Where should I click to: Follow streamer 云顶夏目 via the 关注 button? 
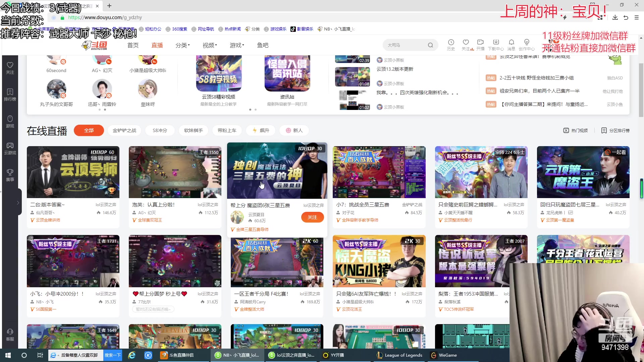(312, 217)
